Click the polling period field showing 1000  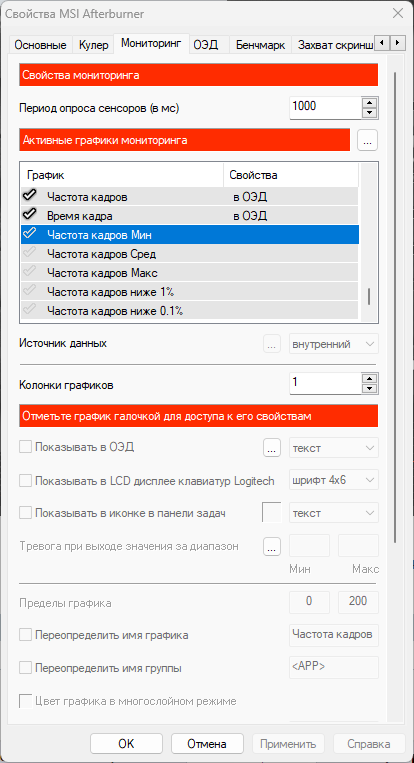tap(325, 108)
